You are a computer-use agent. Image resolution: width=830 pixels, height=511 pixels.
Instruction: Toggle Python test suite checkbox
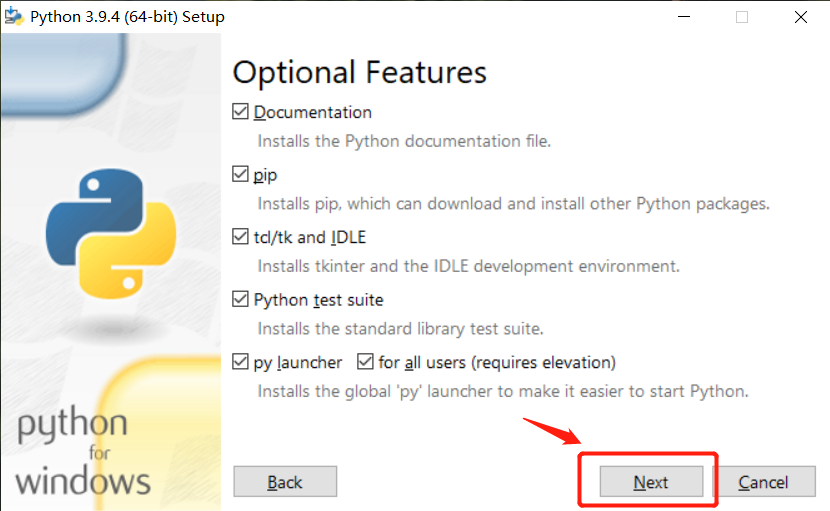coord(240,299)
